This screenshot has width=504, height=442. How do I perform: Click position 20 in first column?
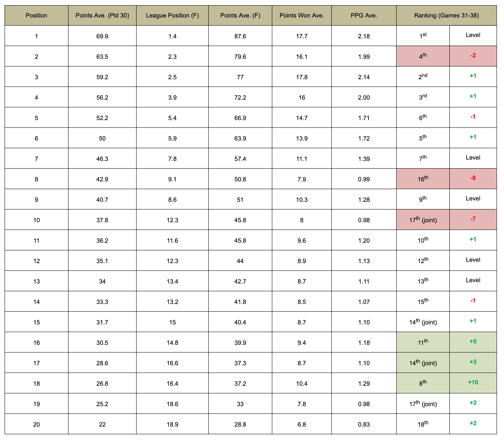[x=37, y=424]
